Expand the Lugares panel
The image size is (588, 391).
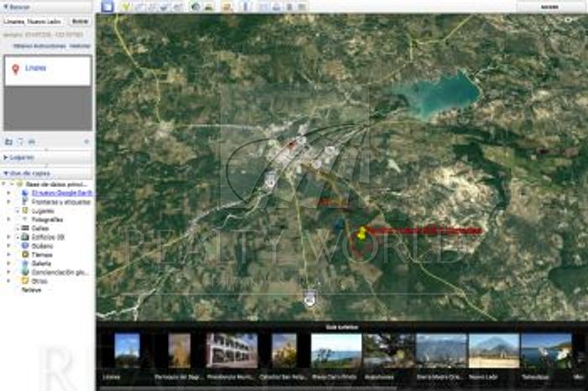coord(7,157)
